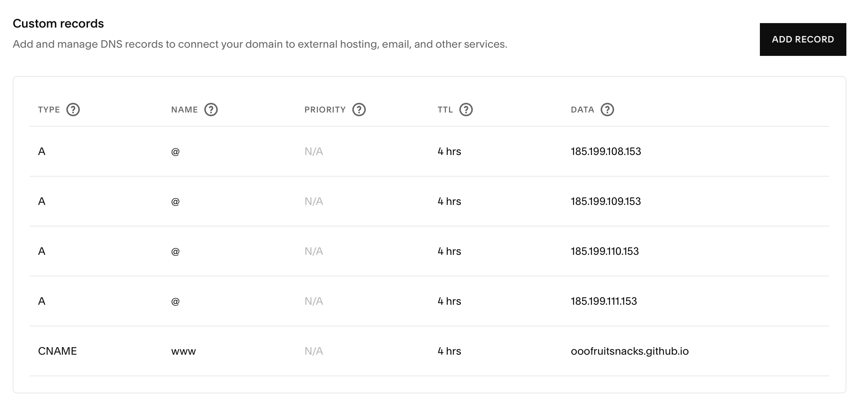
Task: Click the TTL column header
Action: point(445,110)
